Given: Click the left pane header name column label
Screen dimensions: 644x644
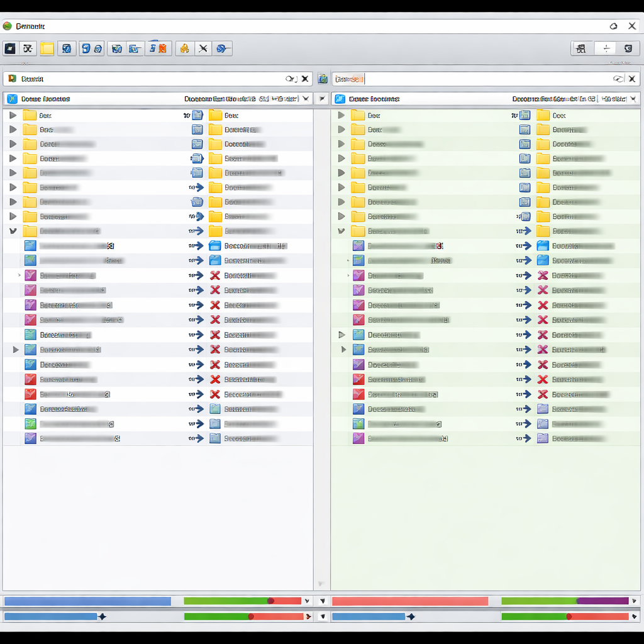Looking at the screenshot, I should [45, 99].
